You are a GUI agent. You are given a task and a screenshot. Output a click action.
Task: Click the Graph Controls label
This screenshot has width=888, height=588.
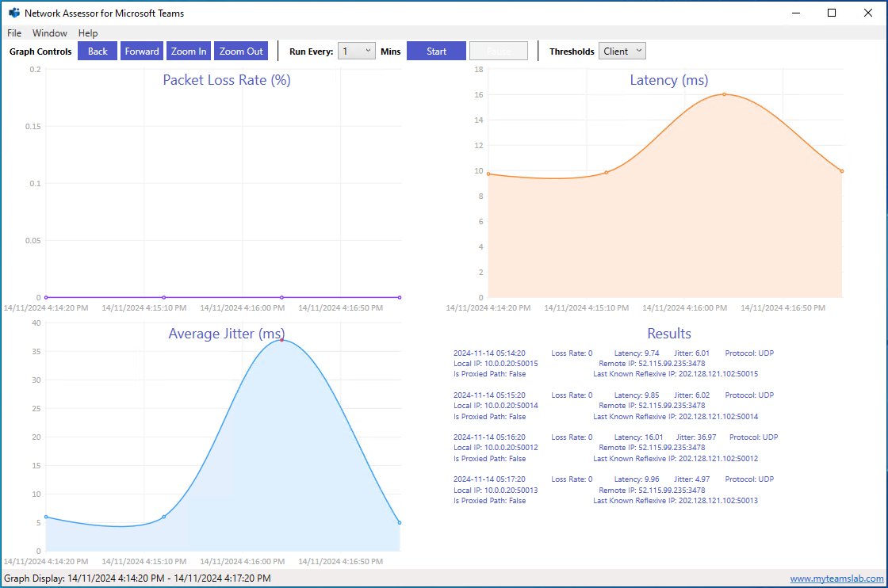[x=40, y=52]
